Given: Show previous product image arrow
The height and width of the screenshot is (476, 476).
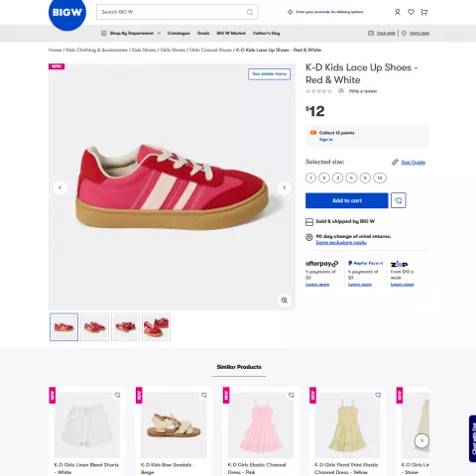Looking at the screenshot, I should click(59, 187).
